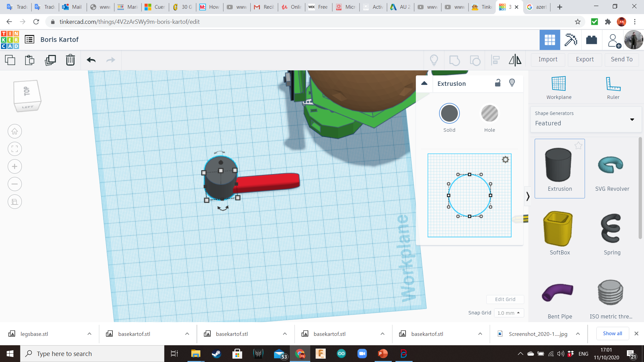Expand the Featured shape generators dropdown

coord(633,119)
